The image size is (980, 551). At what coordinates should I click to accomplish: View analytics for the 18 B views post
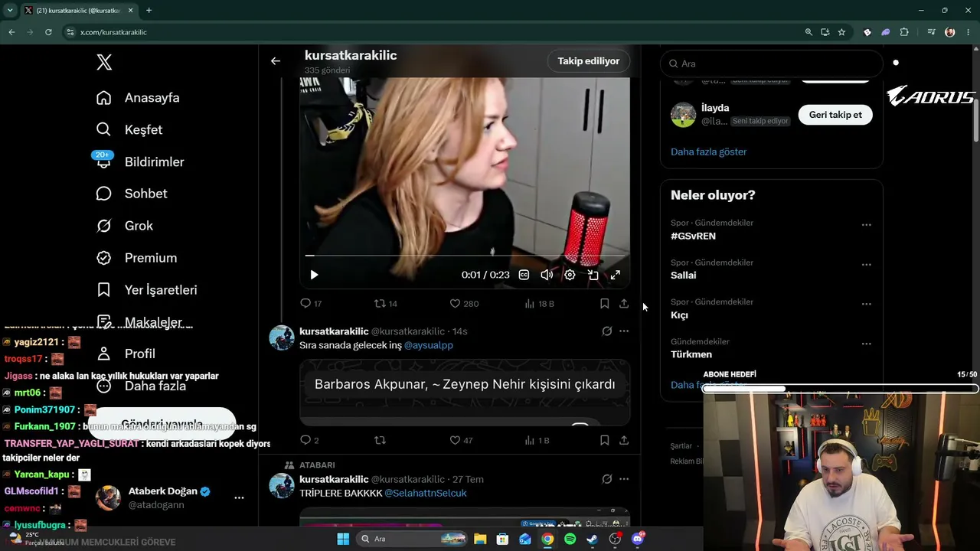539,304
